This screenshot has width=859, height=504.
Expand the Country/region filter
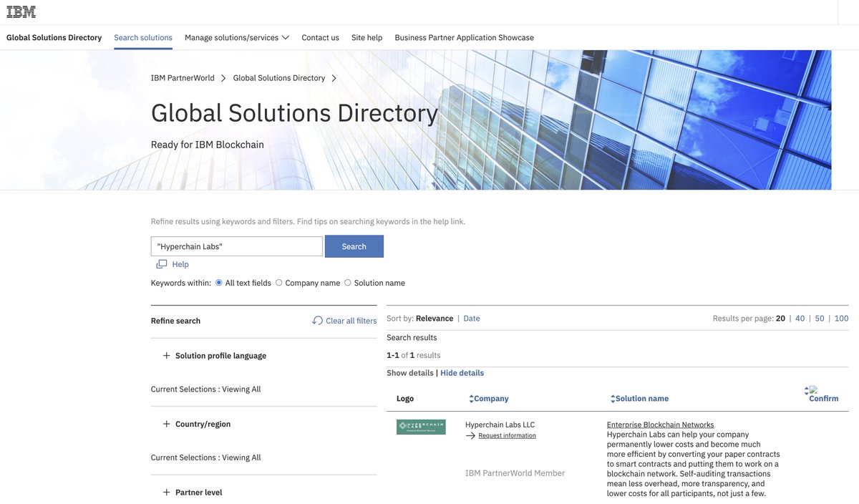(196, 424)
